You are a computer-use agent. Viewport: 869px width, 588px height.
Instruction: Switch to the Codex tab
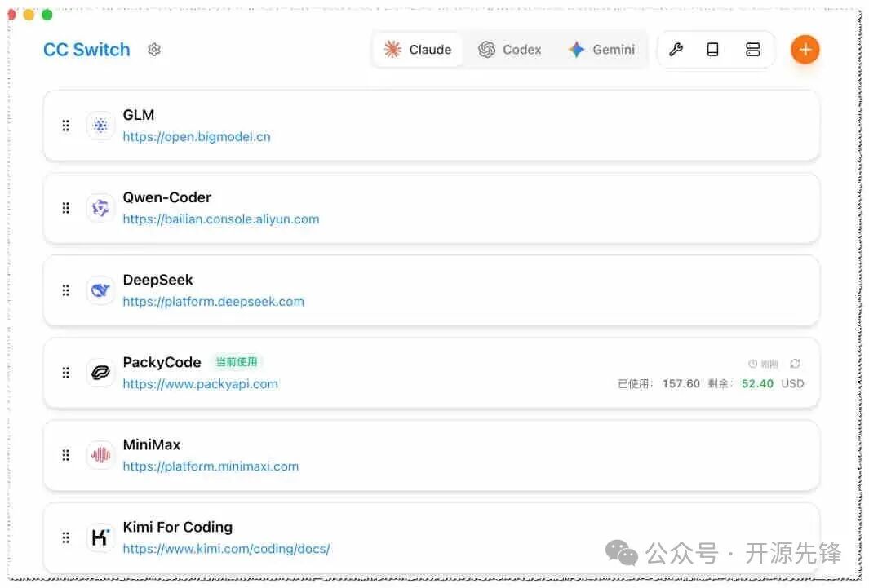click(510, 50)
